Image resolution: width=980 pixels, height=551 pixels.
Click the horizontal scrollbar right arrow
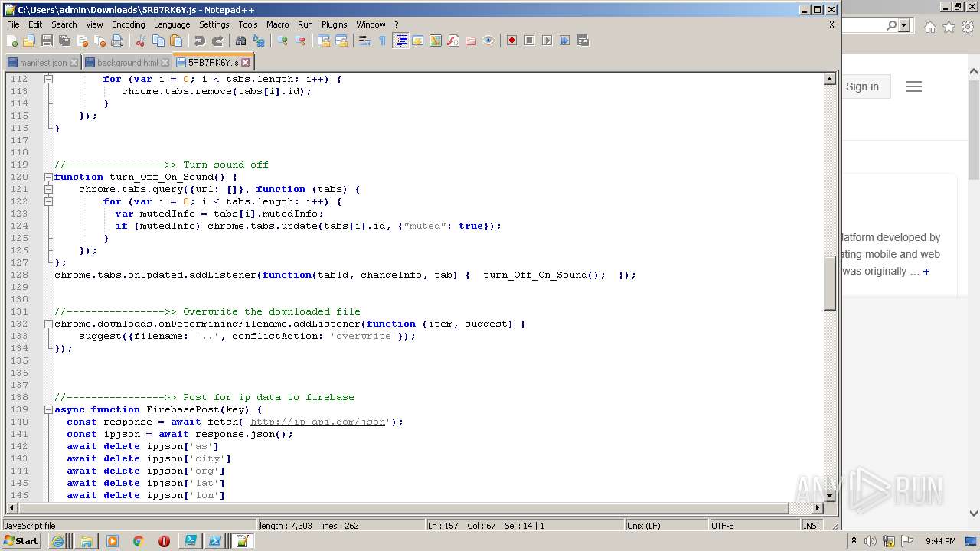[817, 507]
